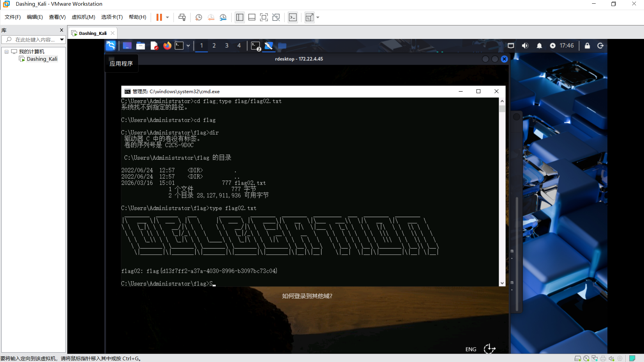Click the 如何登录到其他域? link

[307, 296]
